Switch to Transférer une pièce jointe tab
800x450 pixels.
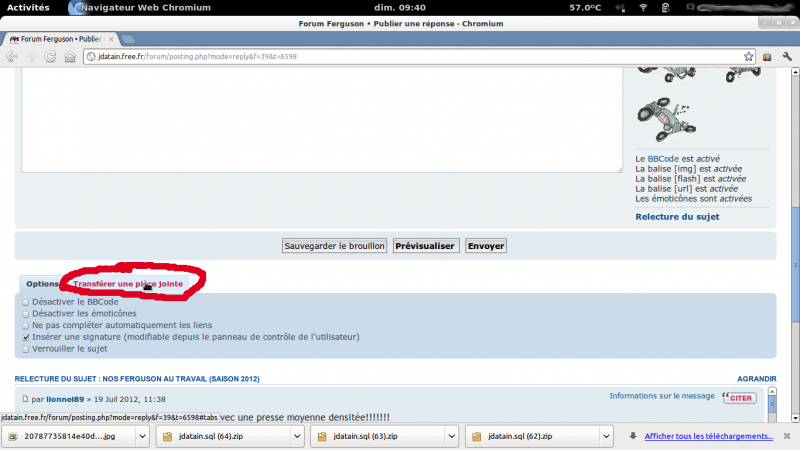pyautogui.click(x=127, y=284)
